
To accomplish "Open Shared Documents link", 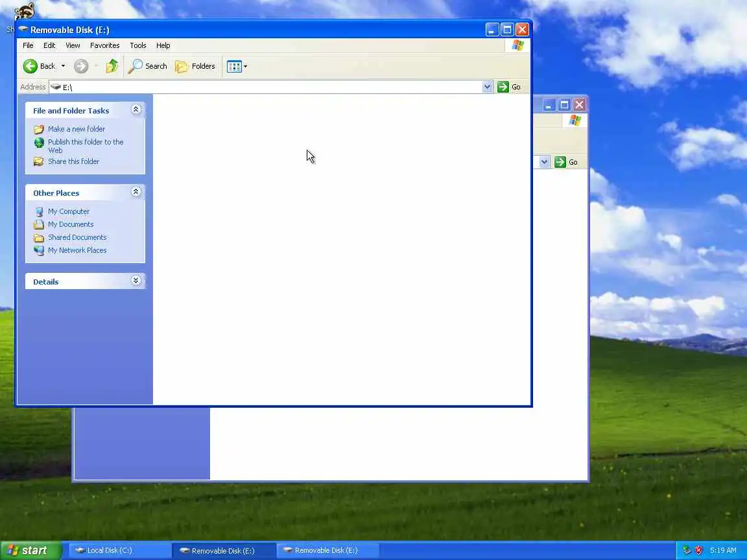I will 77,237.
